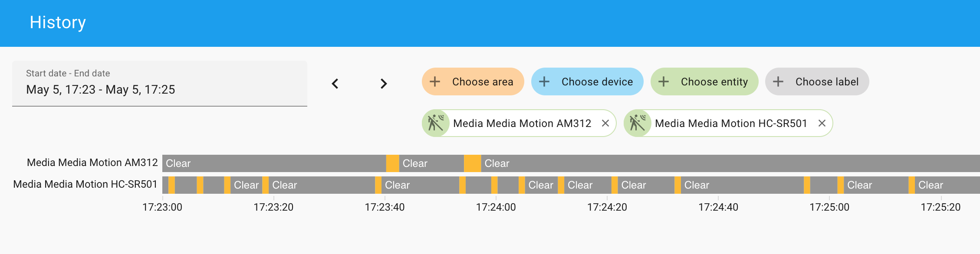
Task: Remove Media Media Motion HC-SR501 entity chip
Action: tap(822, 123)
